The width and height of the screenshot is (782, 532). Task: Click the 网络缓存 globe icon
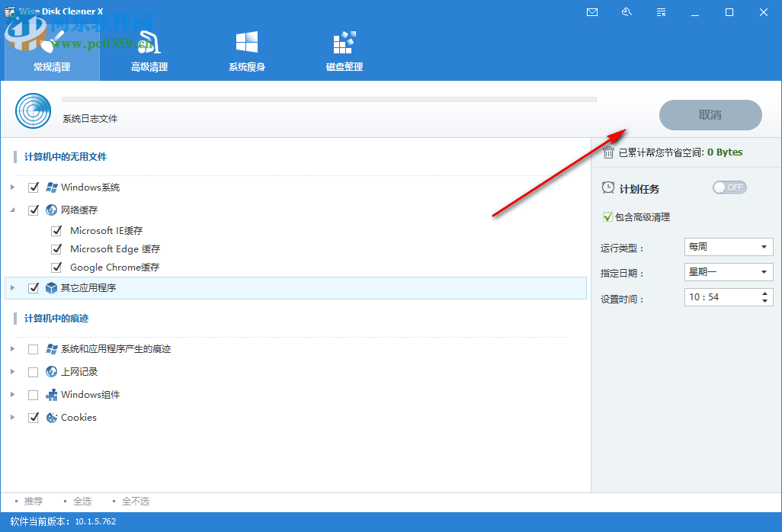coord(51,210)
